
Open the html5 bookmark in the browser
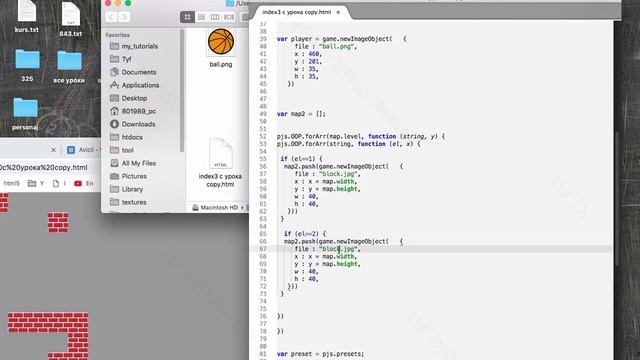(11, 184)
